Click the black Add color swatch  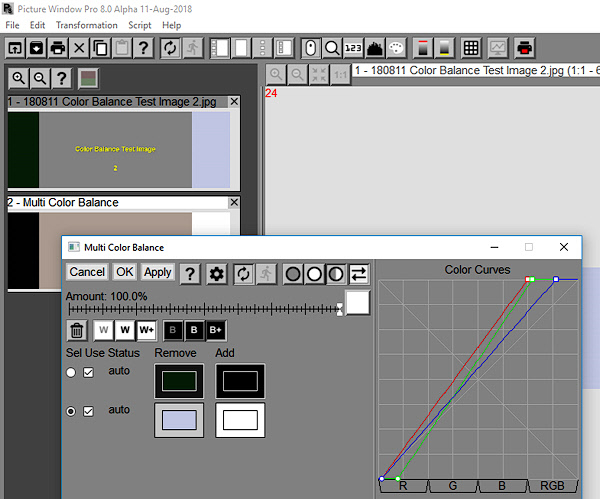pyautogui.click(x=240, y=381)
